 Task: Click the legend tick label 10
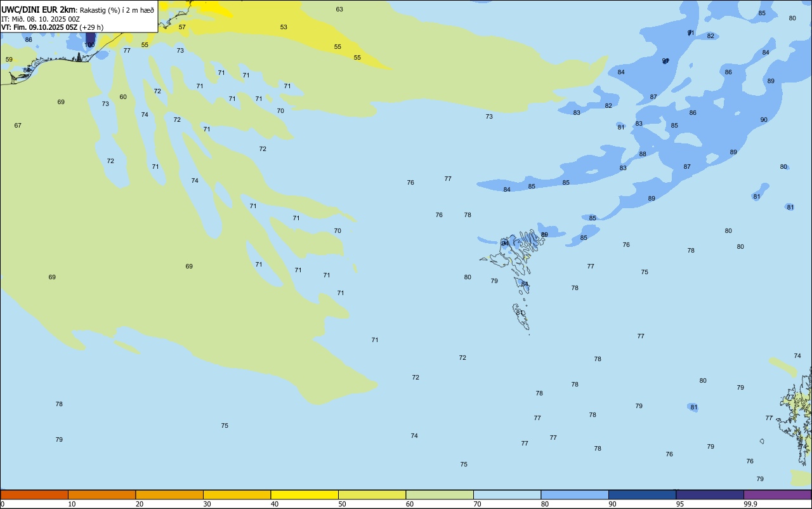coord(72,504)
